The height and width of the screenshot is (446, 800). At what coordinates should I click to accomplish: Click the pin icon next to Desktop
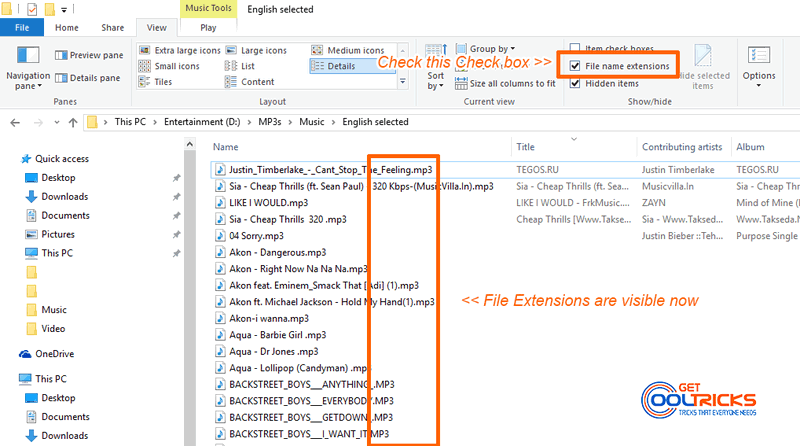(176, 178)
